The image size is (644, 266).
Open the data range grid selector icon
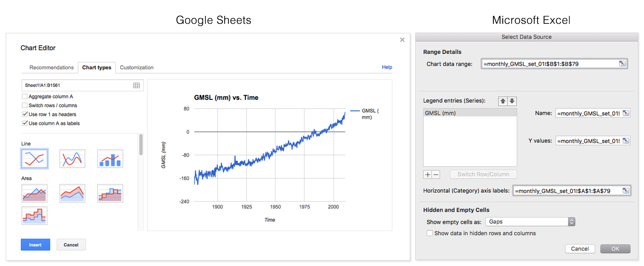[137, 85]
